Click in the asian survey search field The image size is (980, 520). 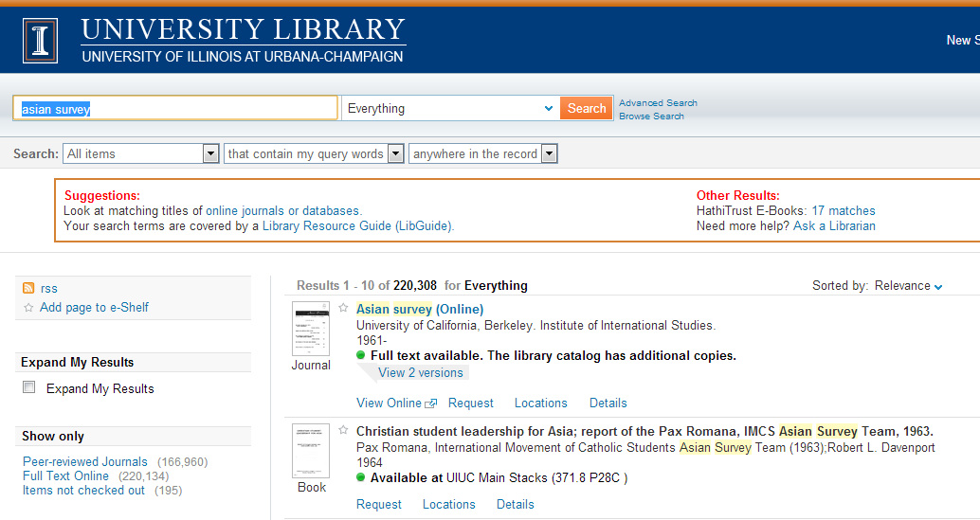[175, 109]
